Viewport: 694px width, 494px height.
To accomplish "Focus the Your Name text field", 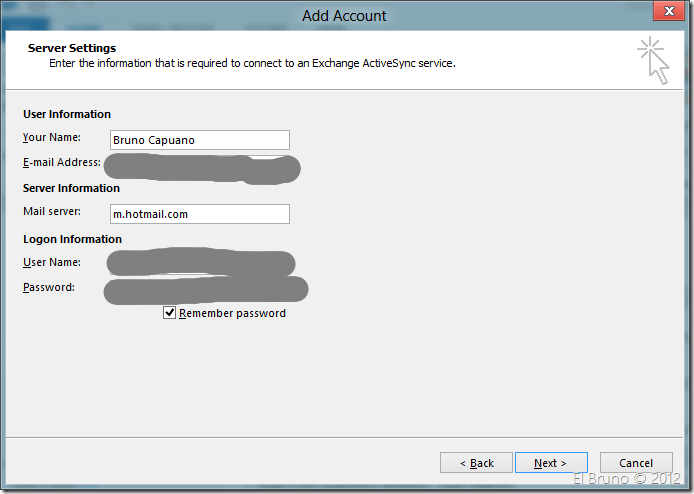I will point(199,140).
